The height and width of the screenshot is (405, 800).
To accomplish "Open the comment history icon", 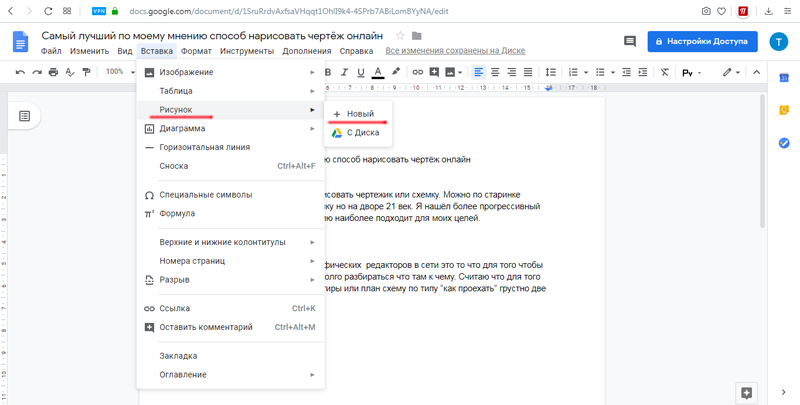I will (x=630, y=41).
